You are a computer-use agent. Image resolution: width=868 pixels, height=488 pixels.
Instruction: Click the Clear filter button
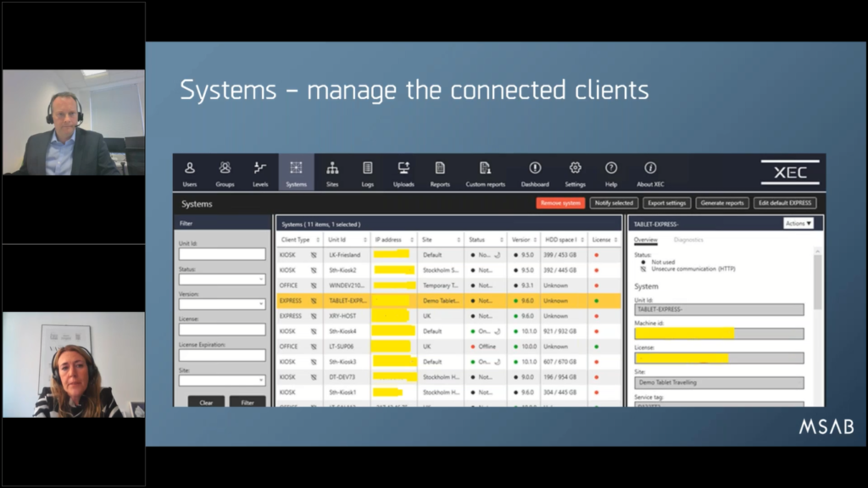(x=206, y=402)
